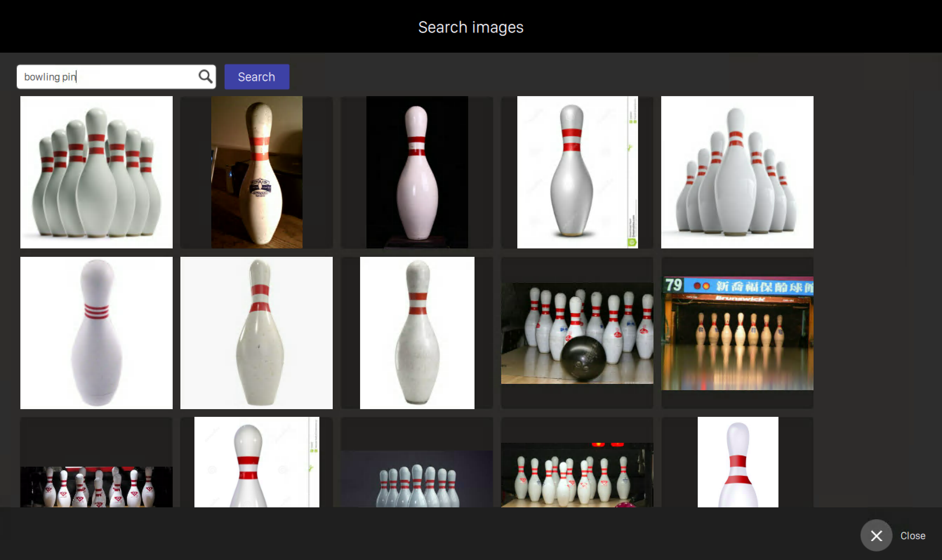Pick the glossy single pin stock image
Viewport: 942px width, 560px height.
click(577, 172)
